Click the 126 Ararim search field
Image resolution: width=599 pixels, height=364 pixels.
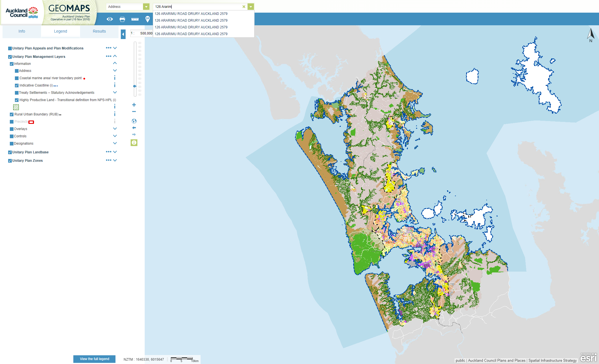coord(198,7)
